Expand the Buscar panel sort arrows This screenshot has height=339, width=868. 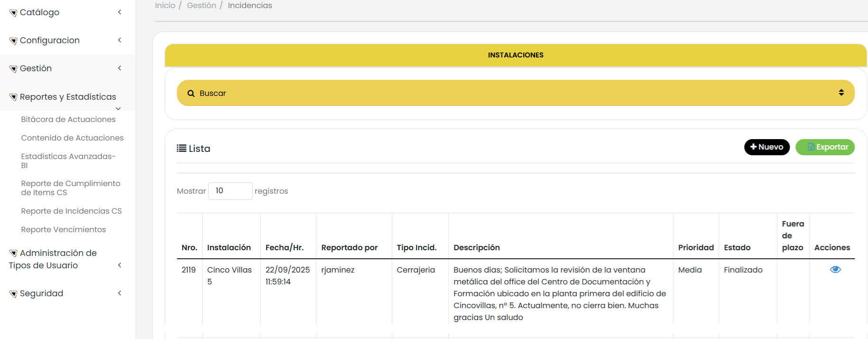click(841, 93)
